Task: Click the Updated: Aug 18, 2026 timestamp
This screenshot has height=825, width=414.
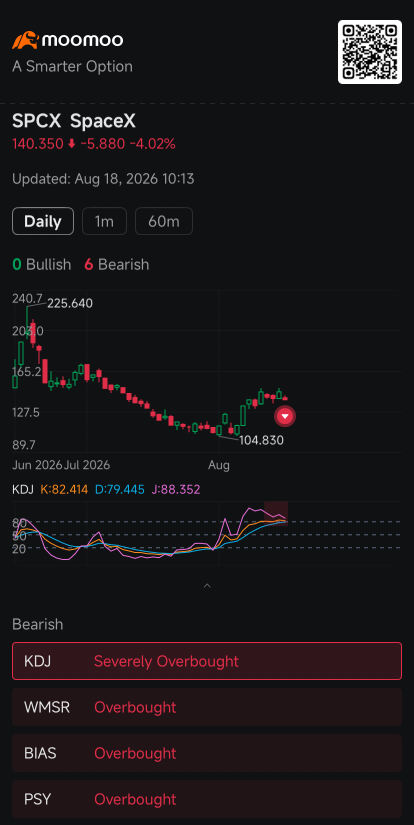Action: pos(103,179)
